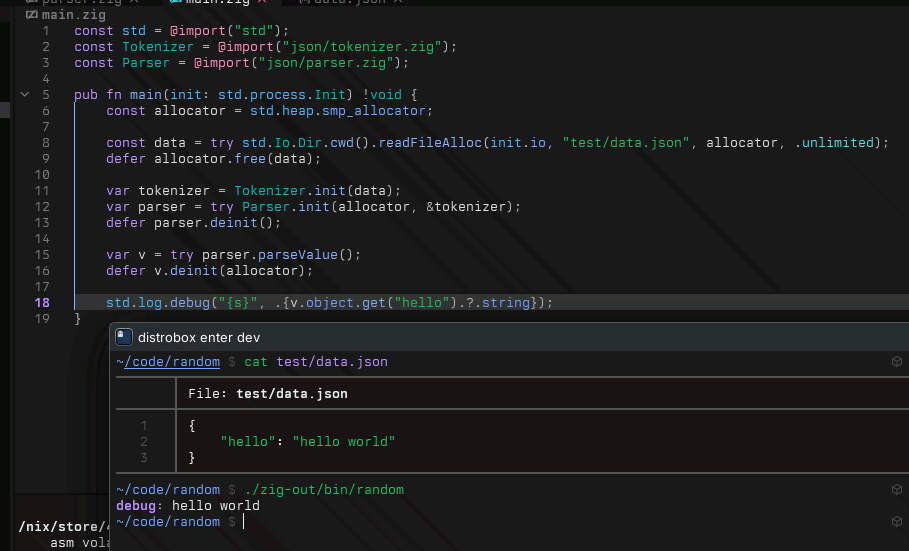Click the cube icon on the 'cat test/data.json' line
Image resolution: width=909 pixels, height=551 pixels.
[897, 362]
